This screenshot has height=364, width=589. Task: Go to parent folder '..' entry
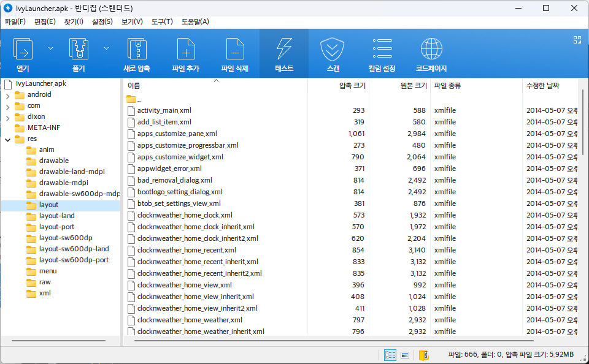click(134, 100)
